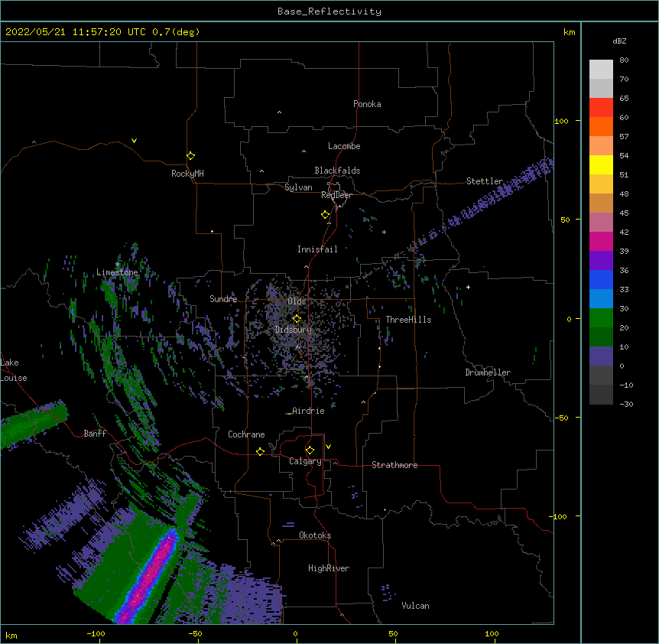Click the Blackfalds town label
The height and width of the screenshot is (644, 659).
(x=337, y=171)
